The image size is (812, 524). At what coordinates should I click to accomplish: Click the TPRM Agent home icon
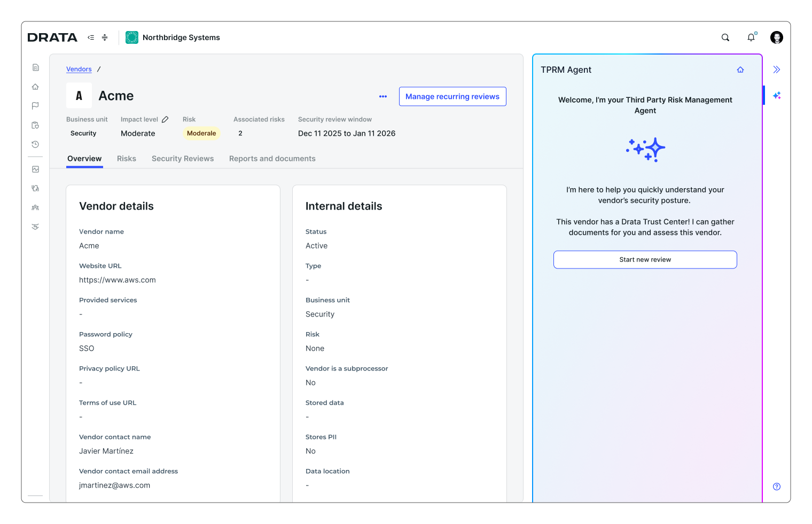click(x=740, y=70)
